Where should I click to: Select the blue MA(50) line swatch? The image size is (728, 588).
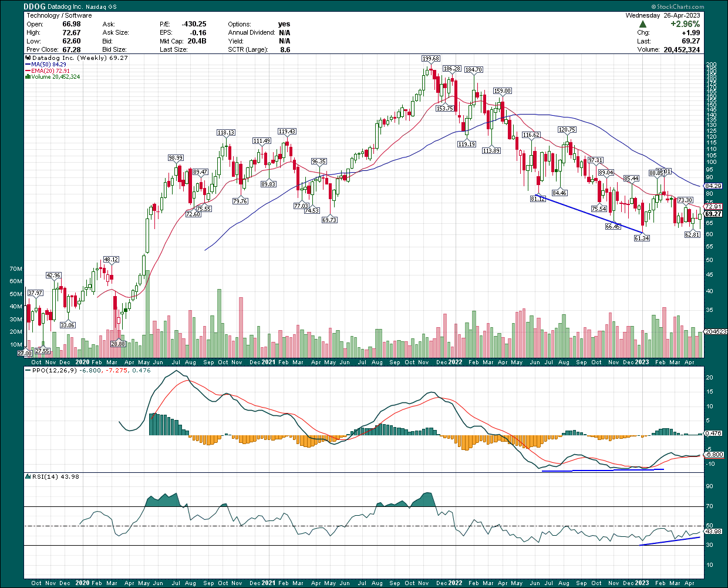(28, 65)
